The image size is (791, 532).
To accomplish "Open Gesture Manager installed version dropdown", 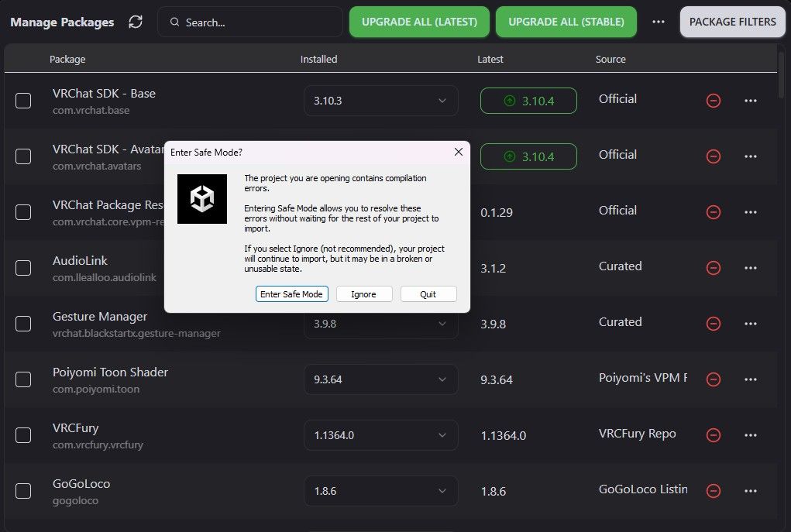I will point(381,326).
